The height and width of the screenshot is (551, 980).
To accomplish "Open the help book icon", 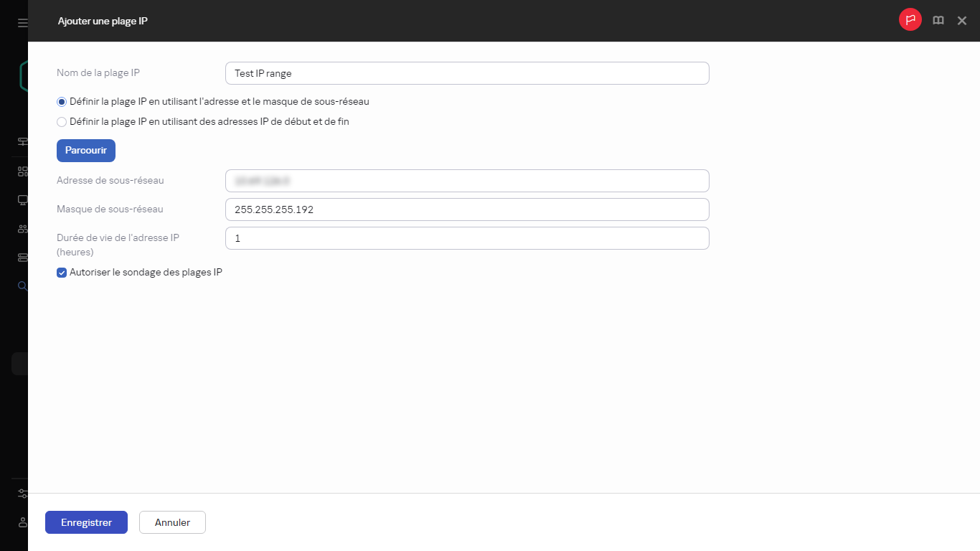I will pyautogui.click(x=938, y=21).
